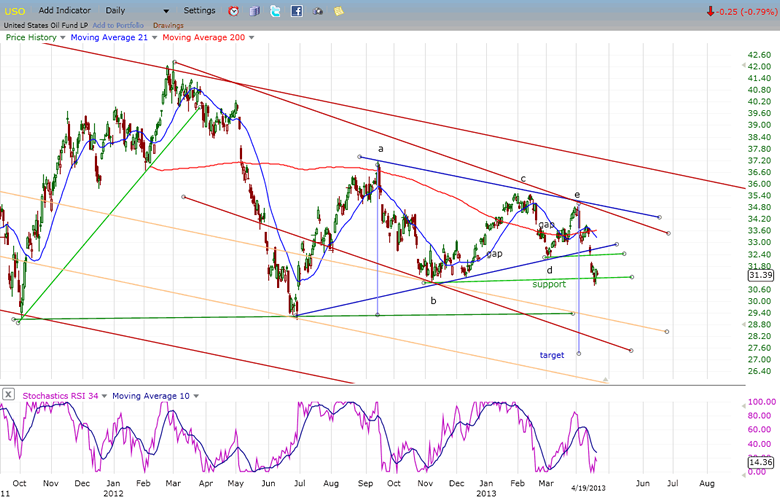The width and height of the screenshot is (780, 498).
Task: Expand Moving Average 10 indicator options
Action: tap(194, 396)
